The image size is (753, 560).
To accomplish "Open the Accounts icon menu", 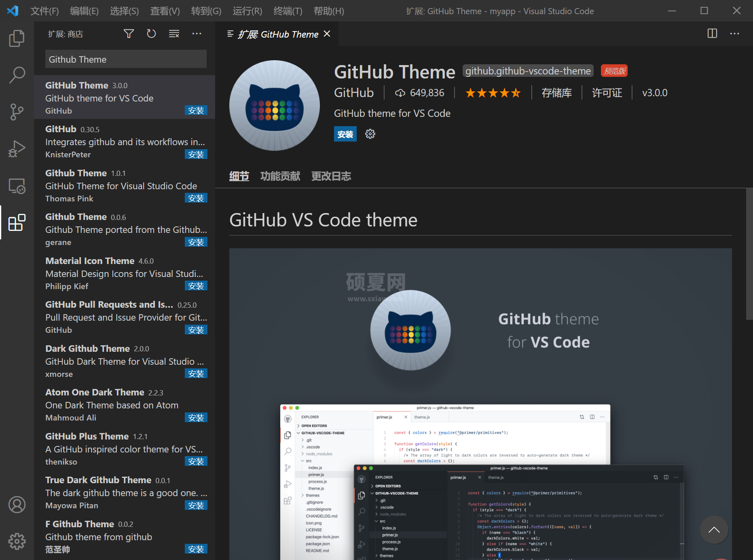I will tap(17, 505).
